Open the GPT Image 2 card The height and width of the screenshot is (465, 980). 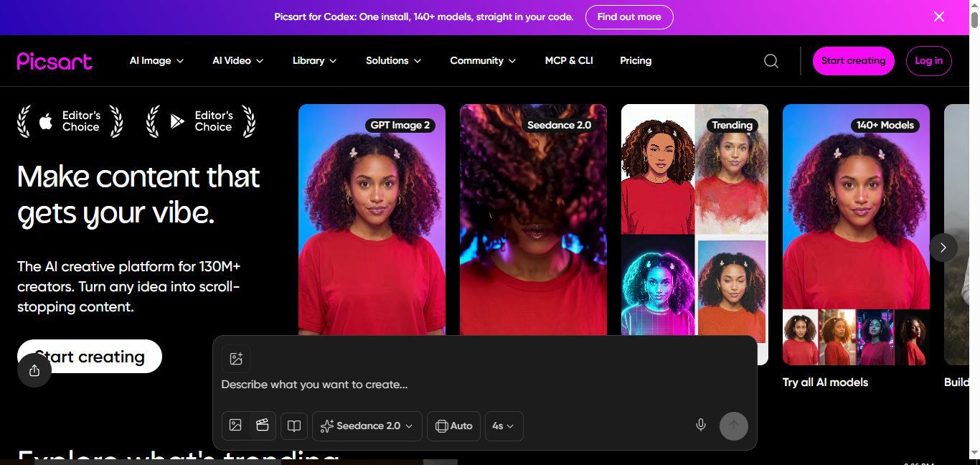(372, 220)
